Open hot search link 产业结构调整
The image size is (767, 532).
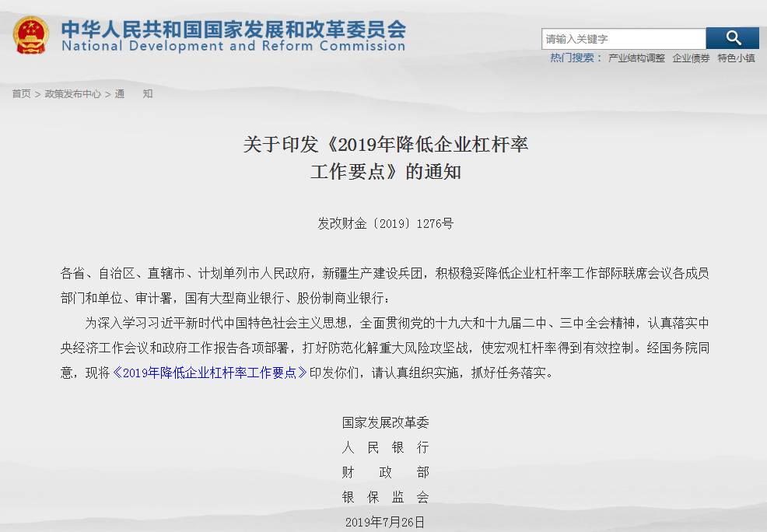coord(636,58)
